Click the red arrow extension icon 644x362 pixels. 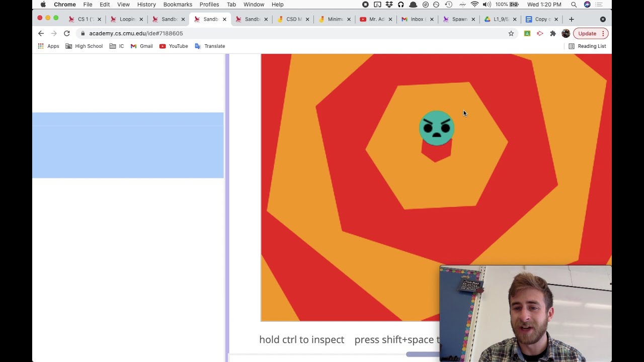(x=540, y=33)
